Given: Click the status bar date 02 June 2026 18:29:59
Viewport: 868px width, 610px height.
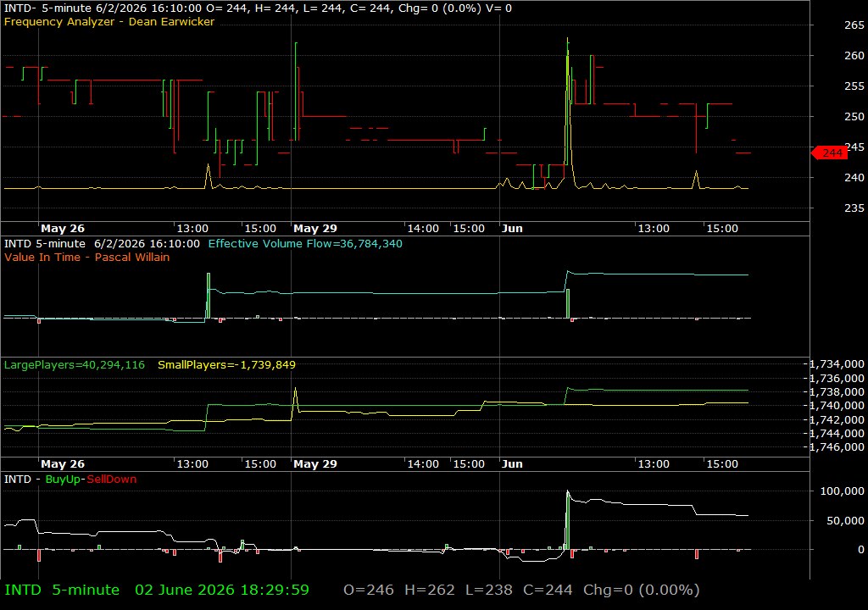Looking at the screenshot, I should pos(222,590).
